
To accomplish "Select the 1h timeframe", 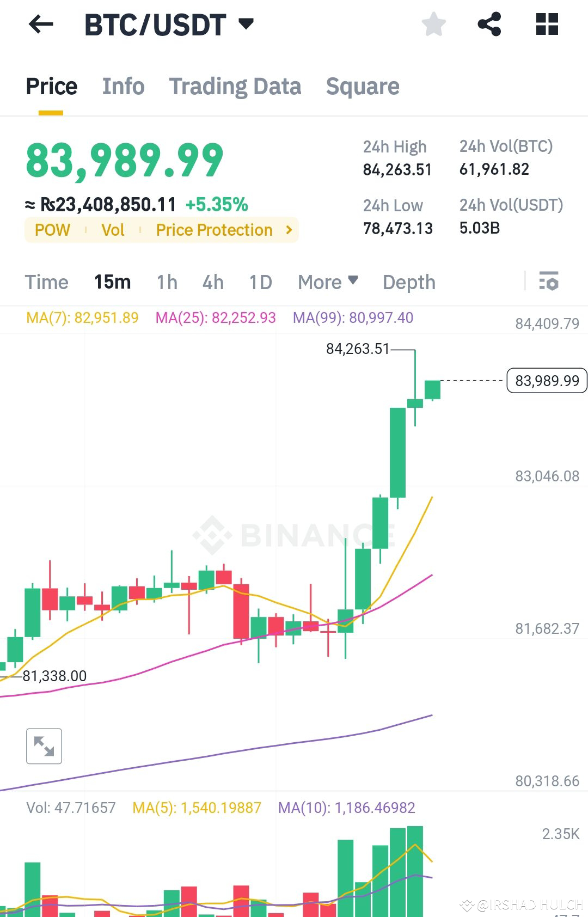I will click(167, 282).
